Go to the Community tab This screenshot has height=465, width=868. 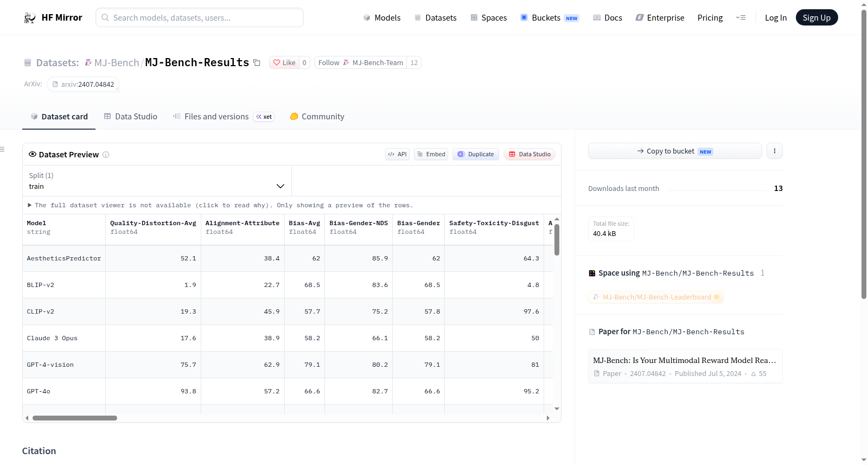tap(317, 117)
